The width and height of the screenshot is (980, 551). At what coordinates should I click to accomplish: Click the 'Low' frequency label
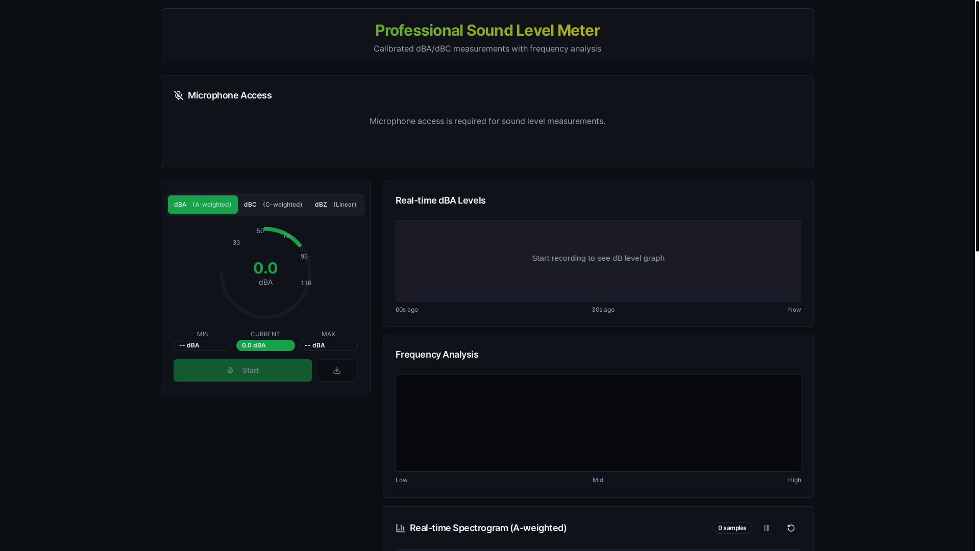pyautogui.click(x=402, y=480)
